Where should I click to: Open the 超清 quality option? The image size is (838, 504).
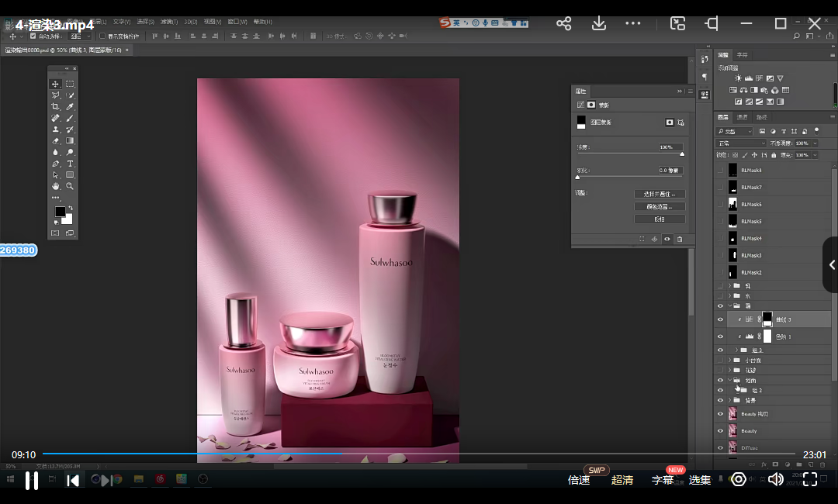(622, 480)
